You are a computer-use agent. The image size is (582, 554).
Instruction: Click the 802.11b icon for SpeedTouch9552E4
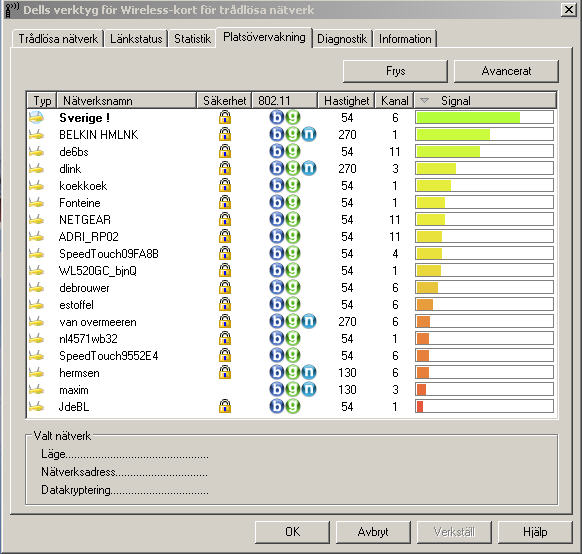click(x=277, y=355)
